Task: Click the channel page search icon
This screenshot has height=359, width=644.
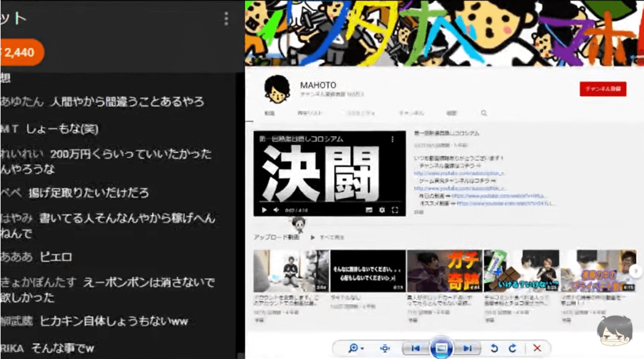Action: pos(483,113)
